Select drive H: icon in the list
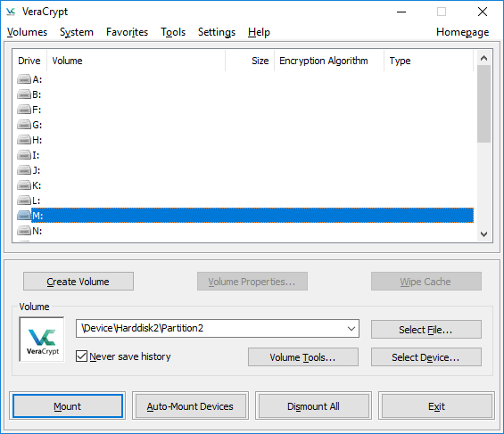Screen dimensions: 504x434 [24, 140]
